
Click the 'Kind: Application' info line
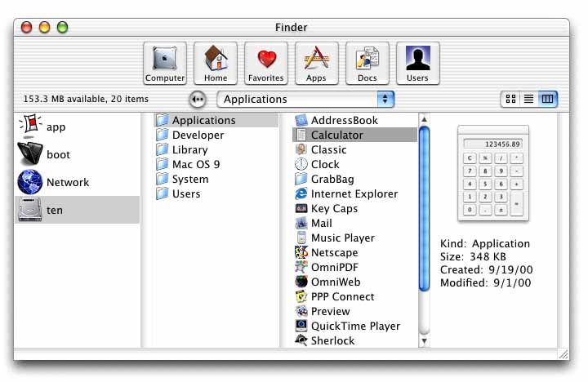485,244
